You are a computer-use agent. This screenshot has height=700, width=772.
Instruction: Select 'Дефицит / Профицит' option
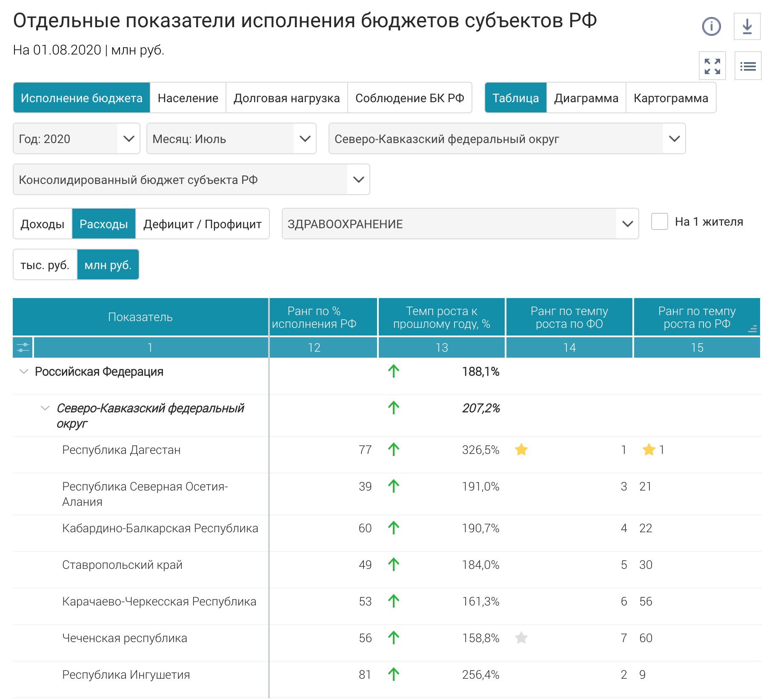pos(202,224)
